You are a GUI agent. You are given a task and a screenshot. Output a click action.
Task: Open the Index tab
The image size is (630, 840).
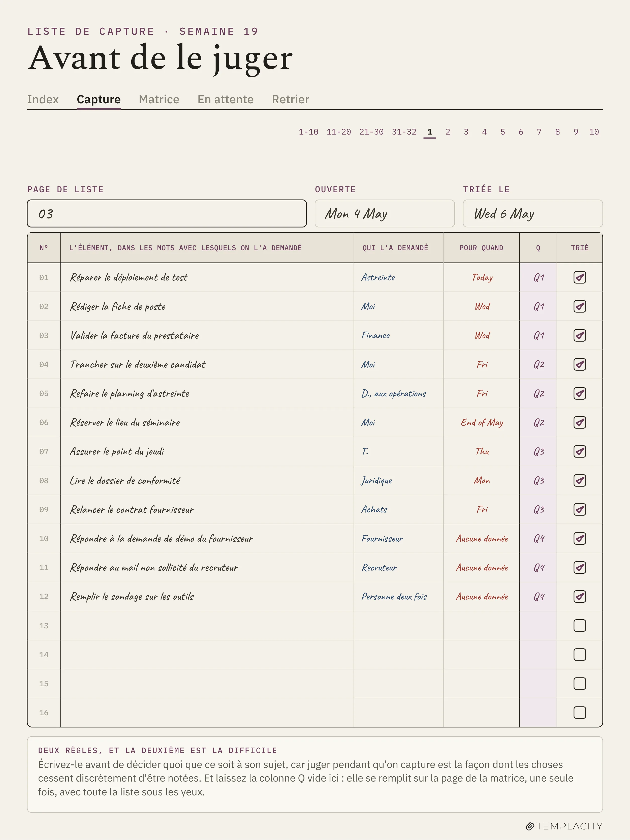[43, 99]
